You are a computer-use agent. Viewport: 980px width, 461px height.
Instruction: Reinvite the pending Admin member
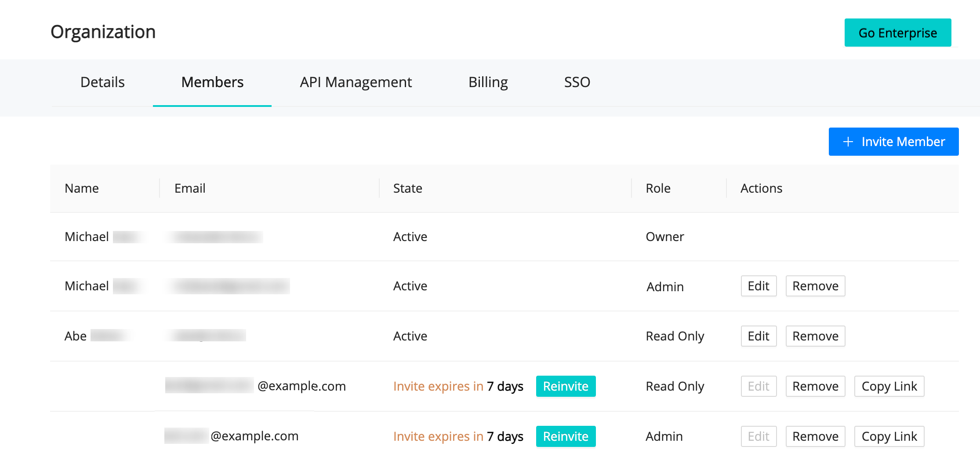click(x=566, y=436)
